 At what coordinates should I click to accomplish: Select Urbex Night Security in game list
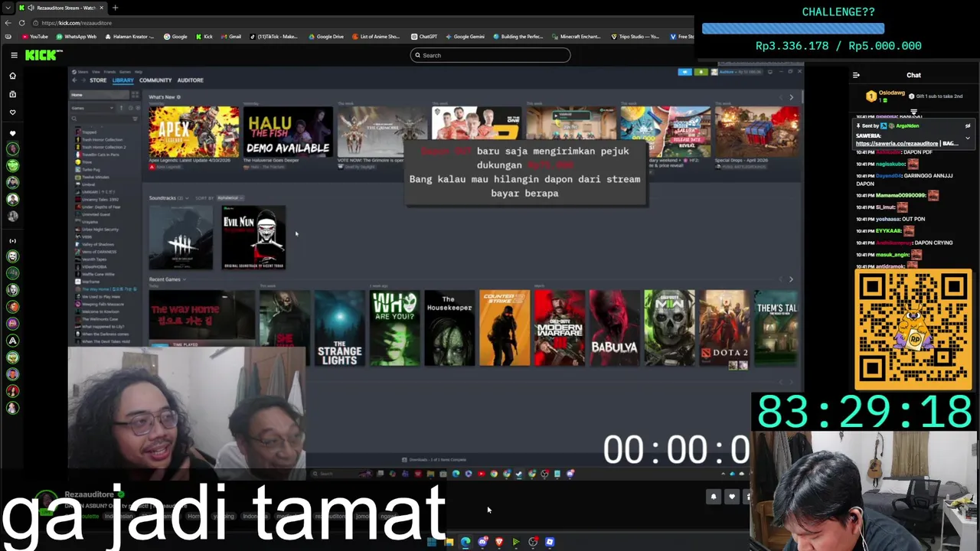[x=100, y=230]
